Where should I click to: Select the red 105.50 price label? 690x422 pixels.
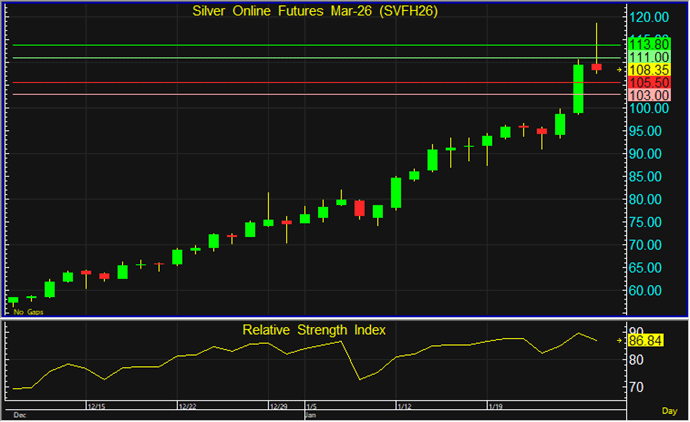[649, 82]
